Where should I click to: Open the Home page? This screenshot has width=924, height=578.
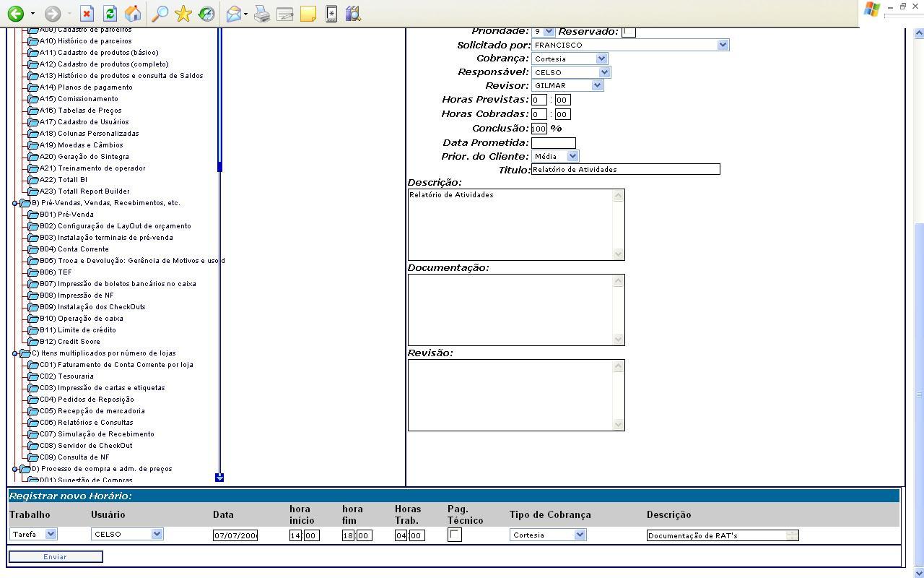[133, 14]
